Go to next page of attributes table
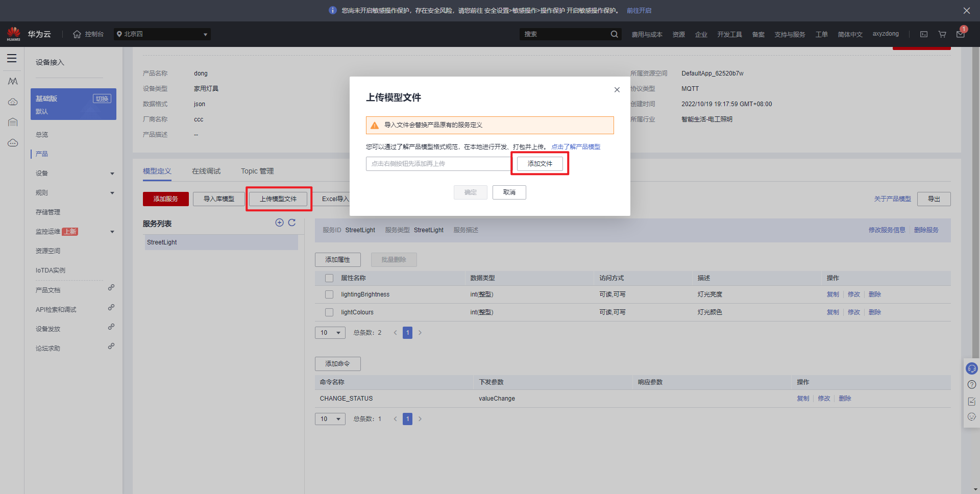This screenshot has width=980, height=494. [420, 333]
